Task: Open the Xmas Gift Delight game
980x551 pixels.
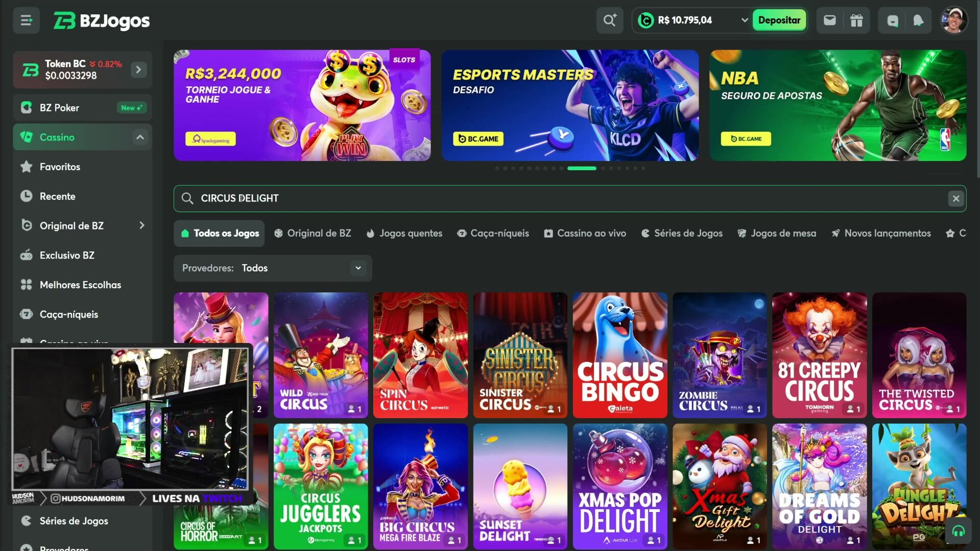Action: (720, 486)
